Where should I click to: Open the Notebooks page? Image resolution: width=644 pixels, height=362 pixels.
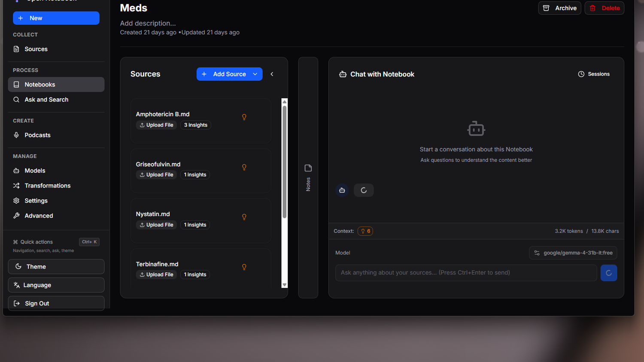coord(56,84)
